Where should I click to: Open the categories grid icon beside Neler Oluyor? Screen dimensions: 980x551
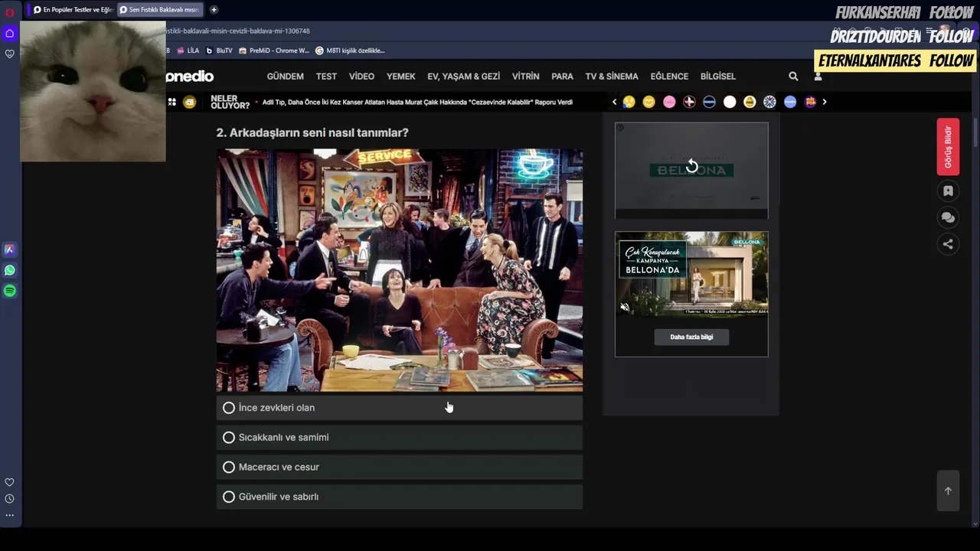(x=172, y=102)
